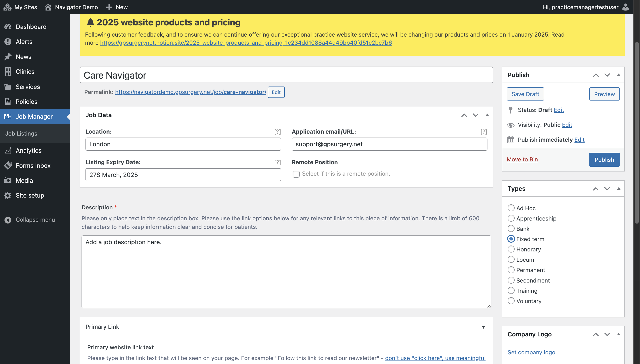Toggle the Company Logo panel triangle
This screenshot has height=364, width=640.
tap(619, 334)
